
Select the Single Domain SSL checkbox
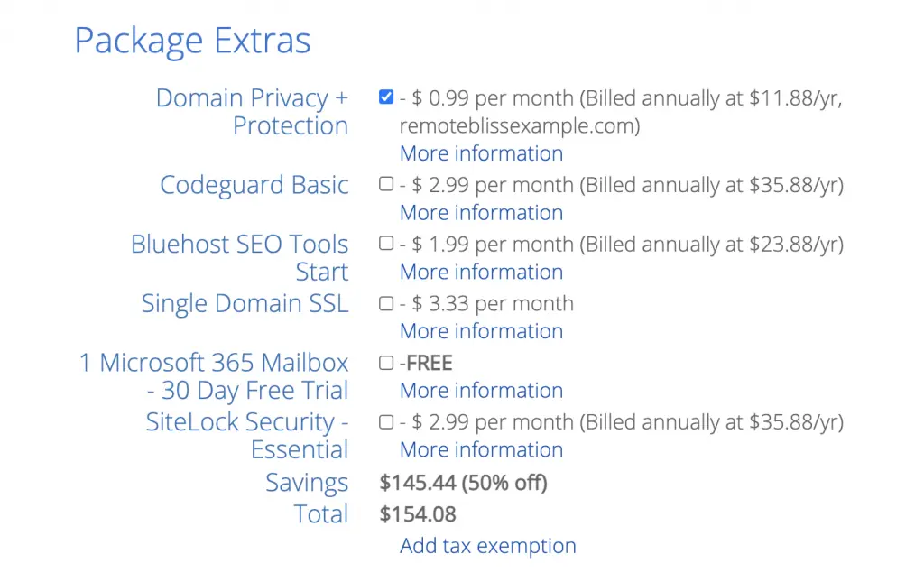[386, 303]
